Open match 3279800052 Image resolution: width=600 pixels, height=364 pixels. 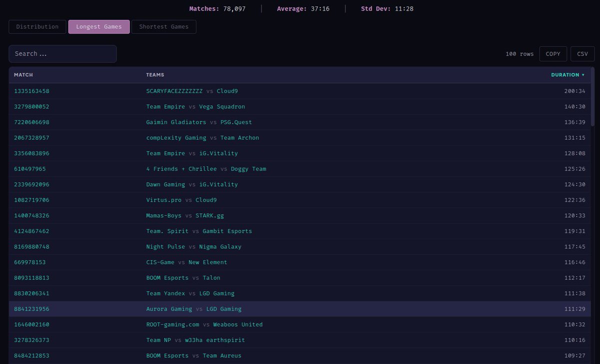[x=31, y=106]
